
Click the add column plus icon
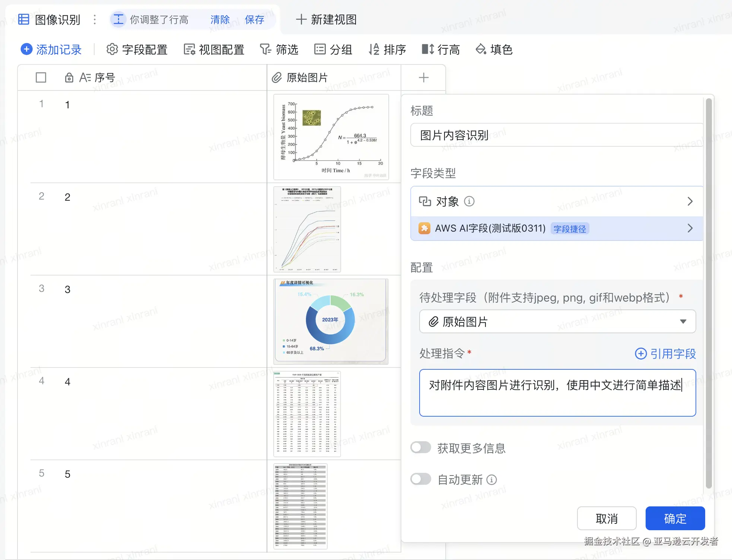(423, 77)
